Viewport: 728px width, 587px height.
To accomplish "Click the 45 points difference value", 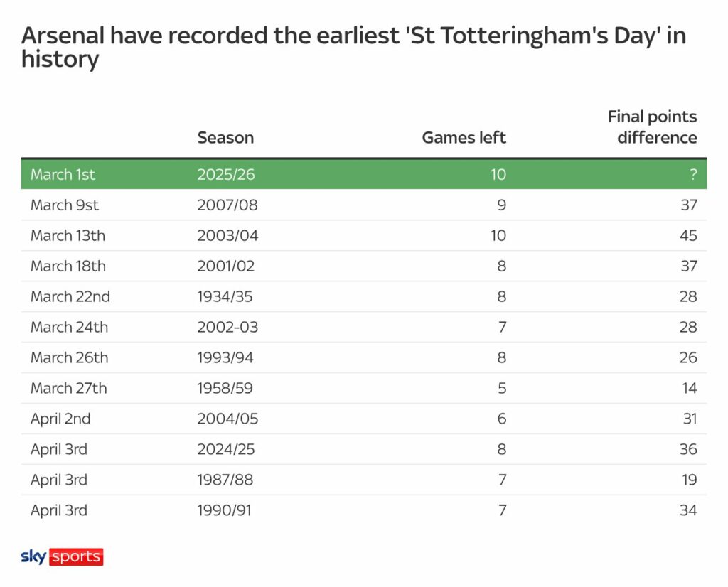I will (687, 236).
